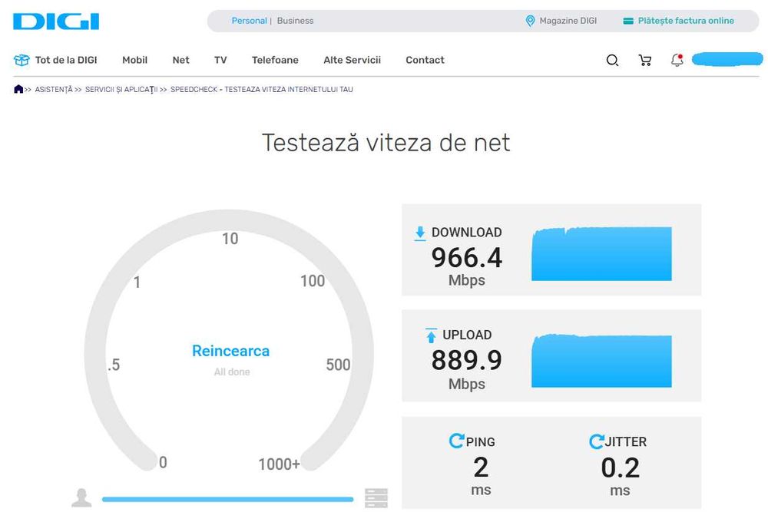The width and height of the screenshot is (768, 532).
Task: Click Plătește factura online link
Action: click(686, 21)
